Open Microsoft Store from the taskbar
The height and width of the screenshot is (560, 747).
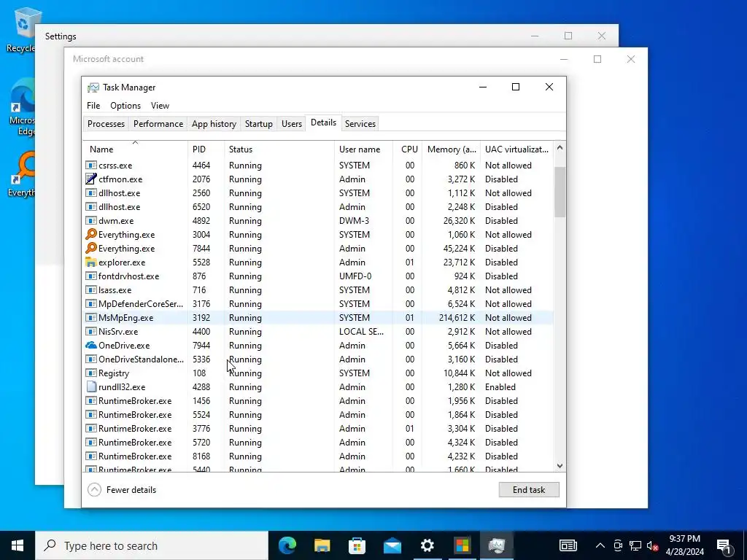click(x=357, y=545)
